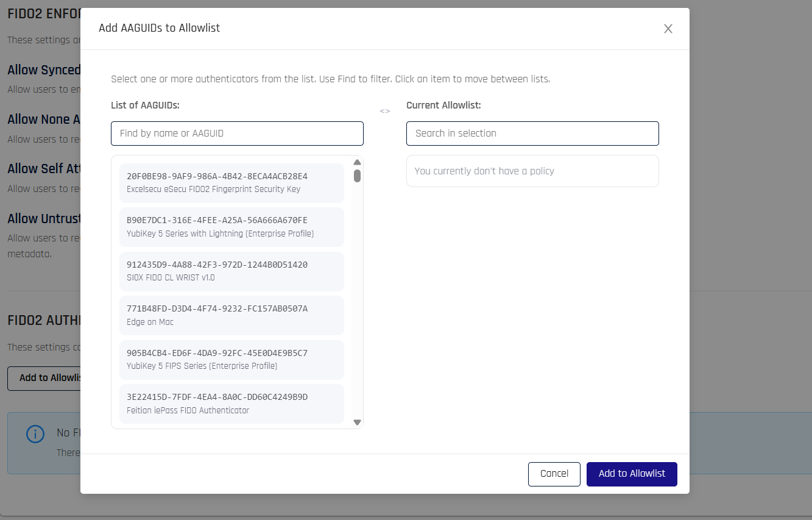
Task: Close the Add AAGUIDs dialog with X
Action: (x=668, y=29)
